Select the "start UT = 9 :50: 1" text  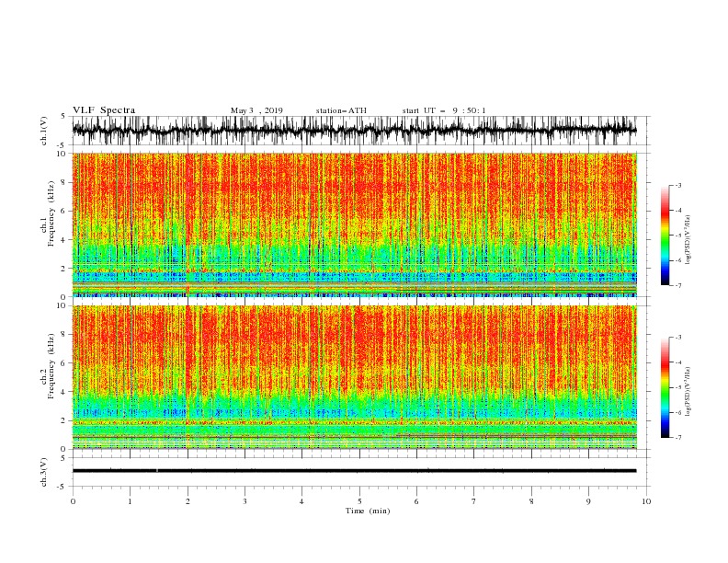coord(443,110)
